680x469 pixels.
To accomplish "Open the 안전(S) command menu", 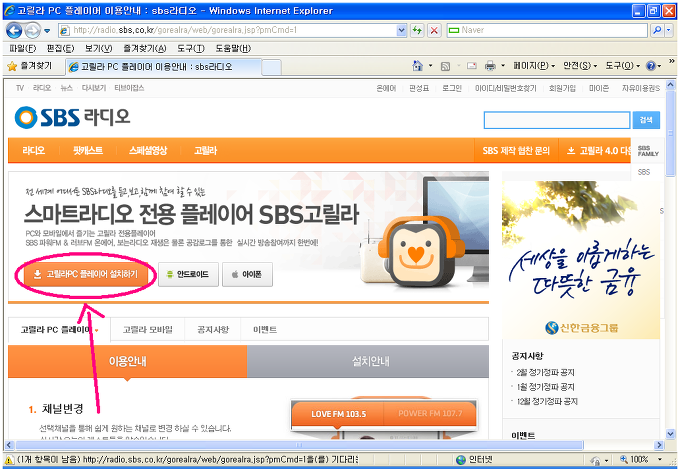I will pyautogui.click(x=580, y=66).
